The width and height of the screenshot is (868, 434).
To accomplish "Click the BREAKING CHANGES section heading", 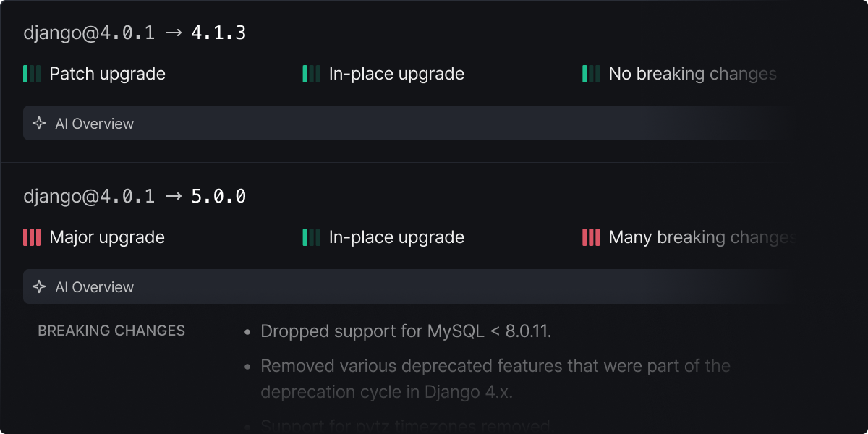I will coord(111,331).
